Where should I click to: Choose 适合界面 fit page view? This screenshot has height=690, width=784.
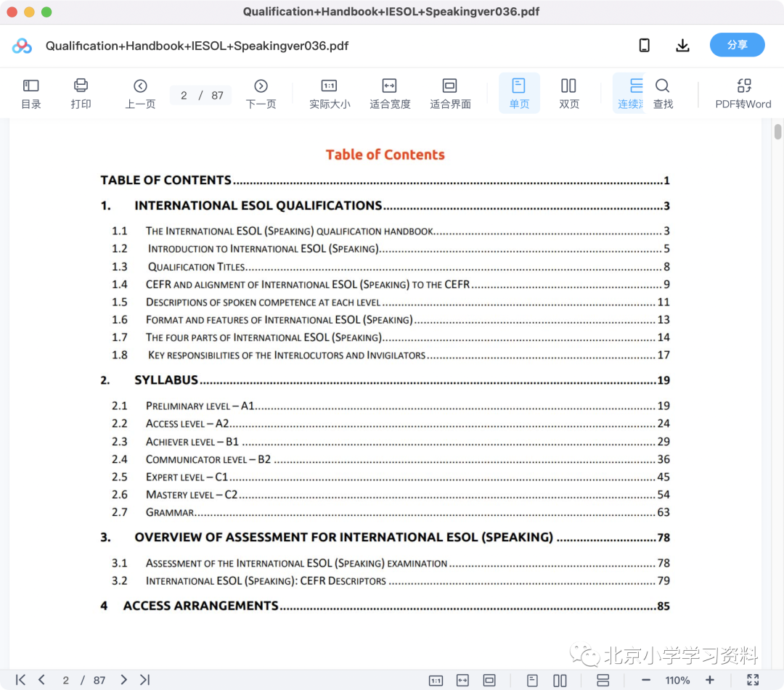click(450, 94)
